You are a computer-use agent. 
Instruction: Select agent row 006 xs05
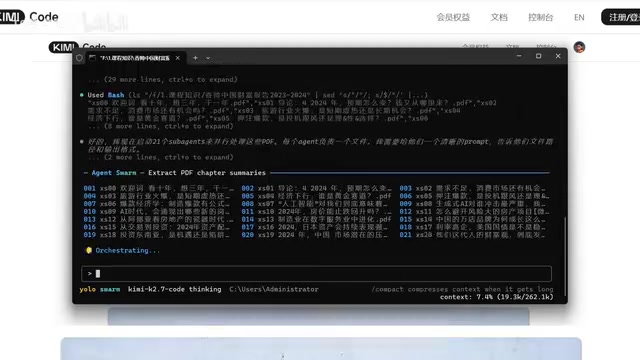pos(474,196)
